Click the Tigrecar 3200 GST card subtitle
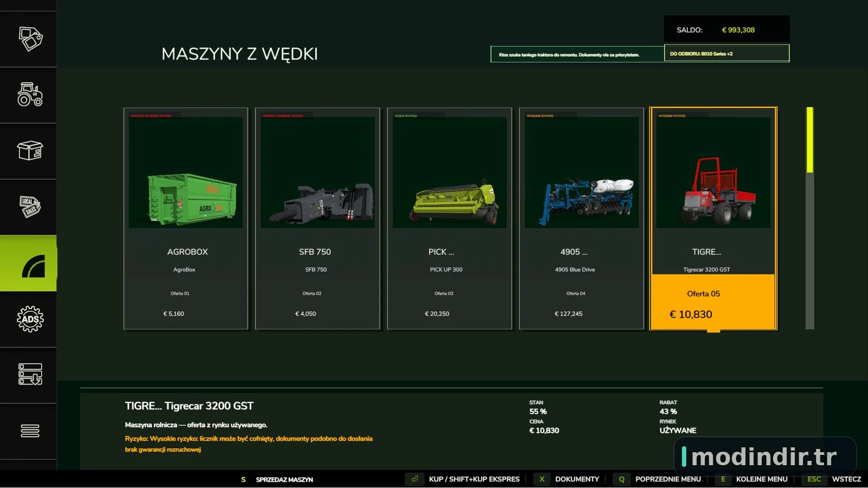The height and width of the screenshot is (488, 868). coord(707,269)
